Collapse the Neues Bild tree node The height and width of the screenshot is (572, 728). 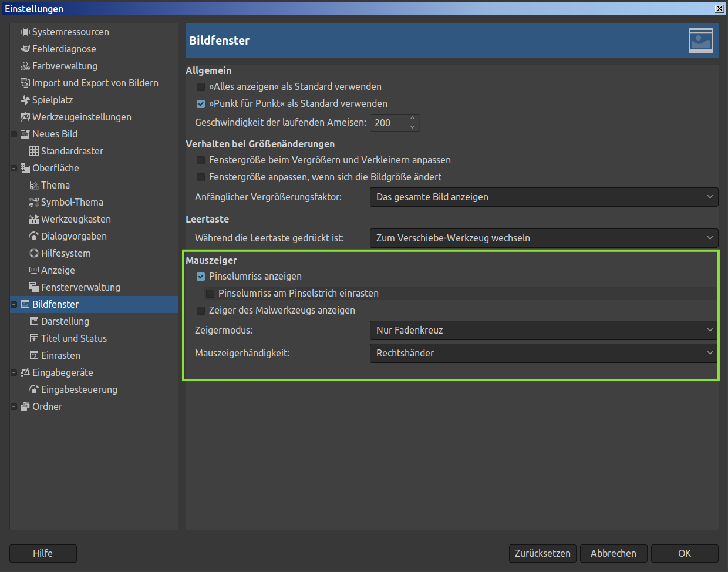(x=14, y=134)
